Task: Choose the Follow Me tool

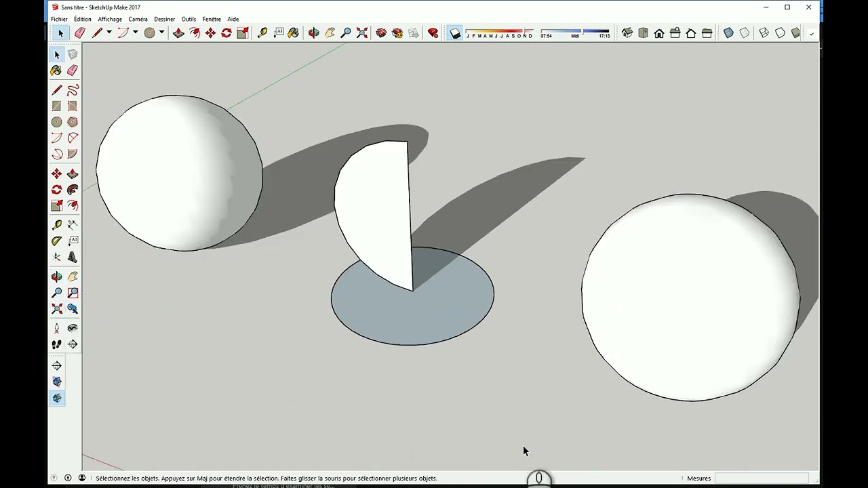Action: (x=73, y=190)
